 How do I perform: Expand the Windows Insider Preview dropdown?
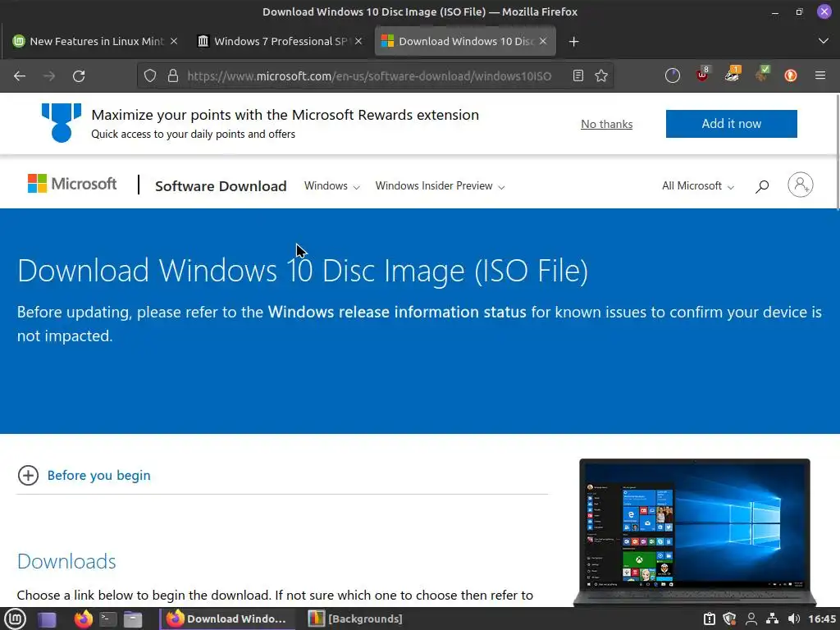[440, 186]
